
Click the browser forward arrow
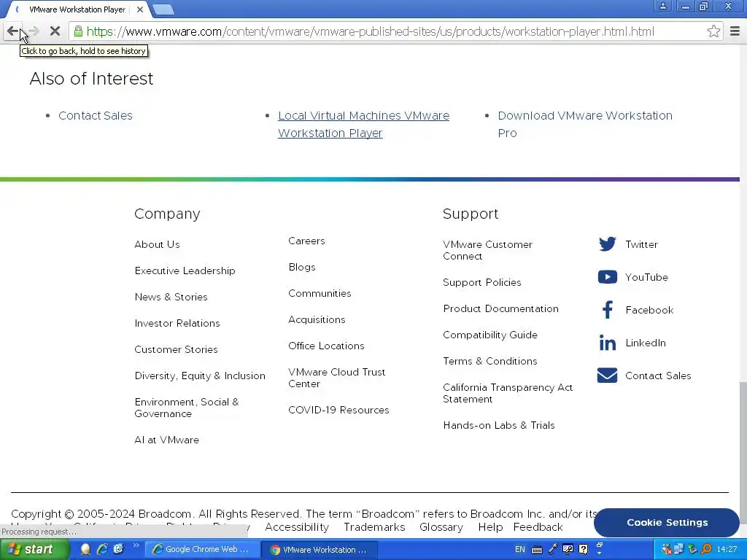pos(34,31)
